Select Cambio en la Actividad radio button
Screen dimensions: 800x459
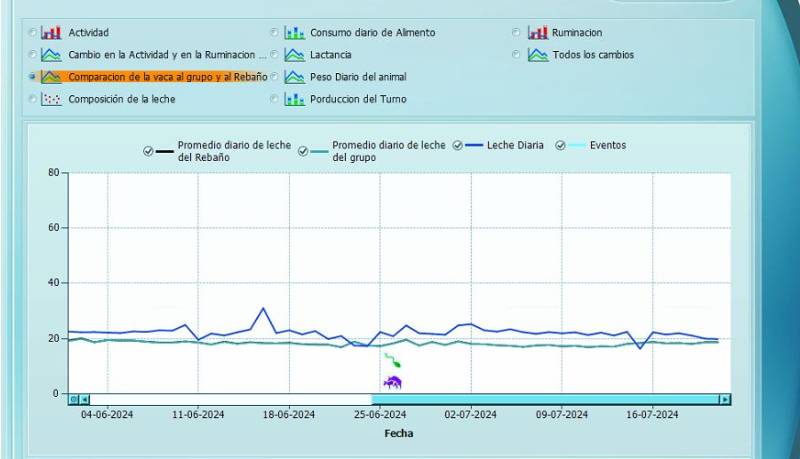coord(33,55)
